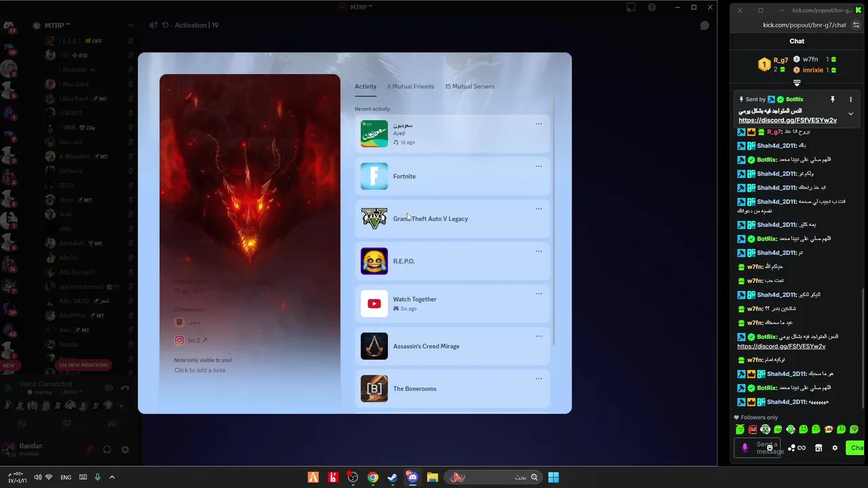
Task: Open the 6 Mutual Friends tab
Action: pos(410,87)
